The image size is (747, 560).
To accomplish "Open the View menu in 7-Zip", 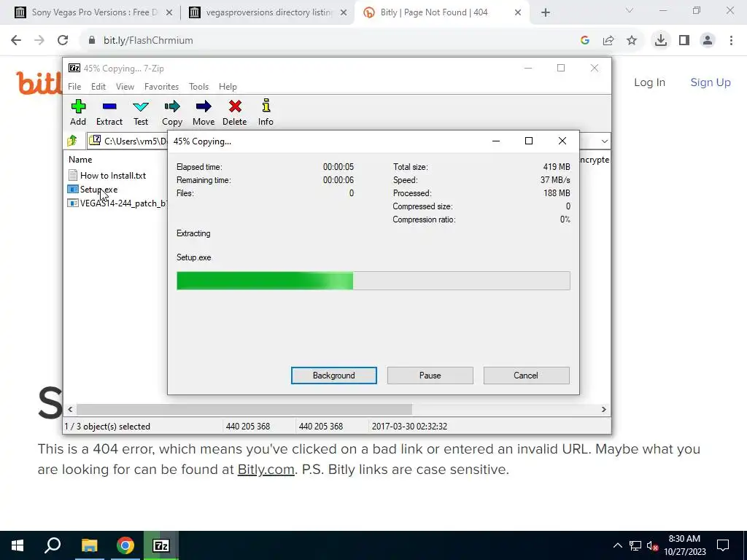I will 125,87.
